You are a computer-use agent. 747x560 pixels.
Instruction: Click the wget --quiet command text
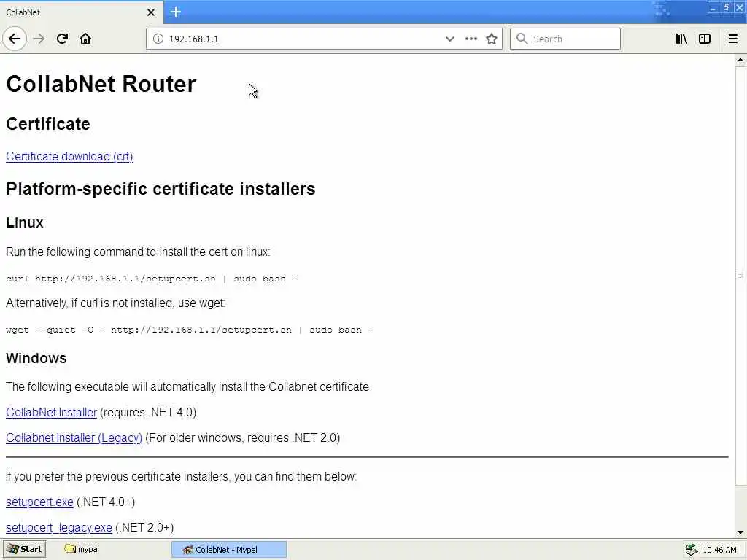[189, 330]
